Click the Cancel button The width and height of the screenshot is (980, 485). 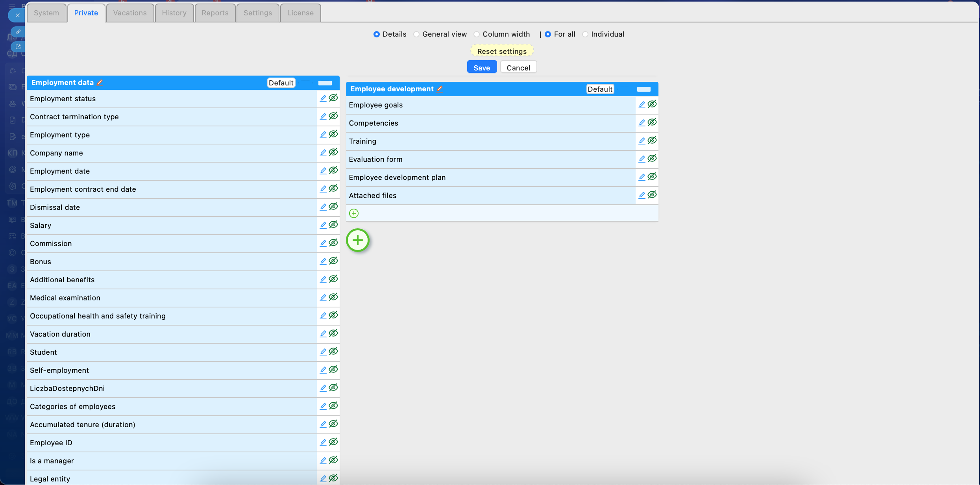(519, 68)
